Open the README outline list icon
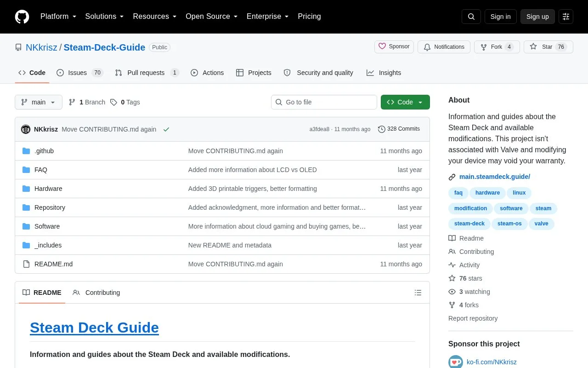This screenshot has height=368, width=588. 418,293
